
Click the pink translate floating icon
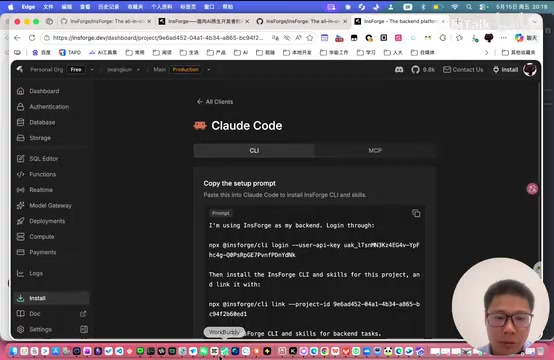point(532,189)
